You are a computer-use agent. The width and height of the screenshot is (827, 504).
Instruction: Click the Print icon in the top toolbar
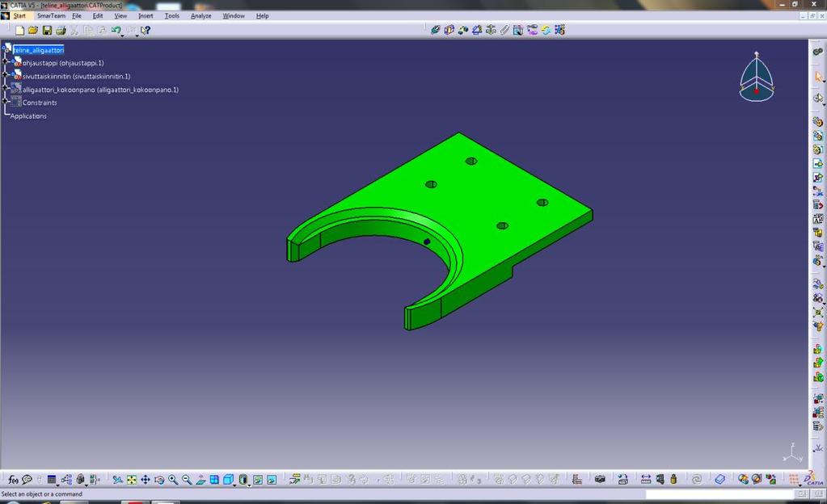(x=61, y=31)
